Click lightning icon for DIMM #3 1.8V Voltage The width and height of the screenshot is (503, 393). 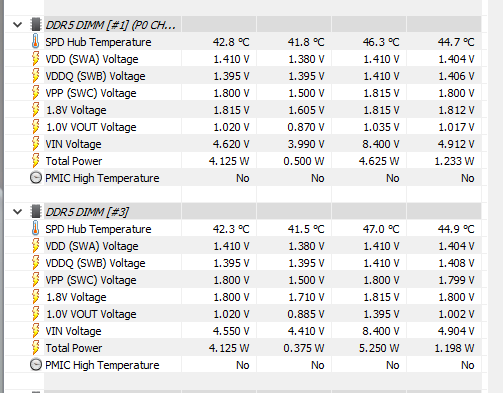[35, 297]
